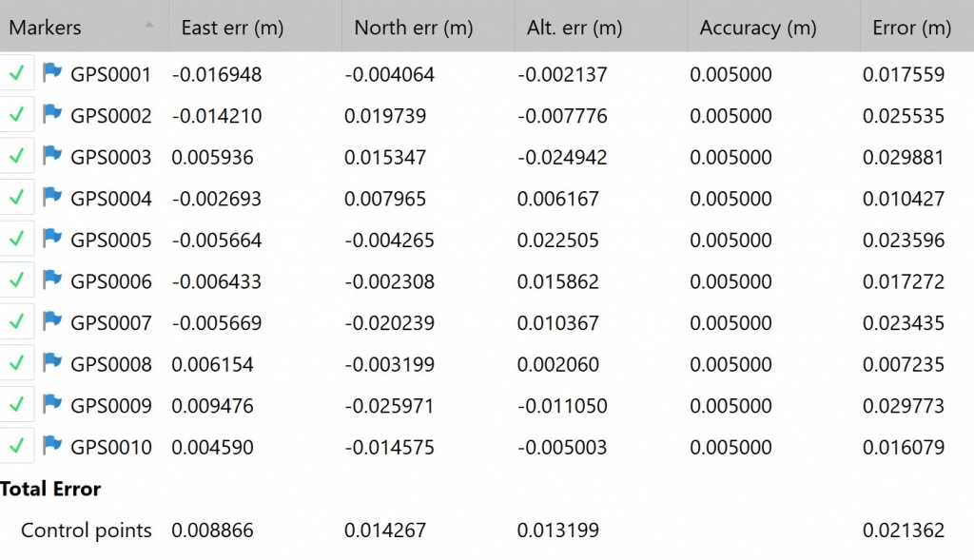
Task: Toggle the checkbox for marker GPS0008
Action: coord(16,363)
